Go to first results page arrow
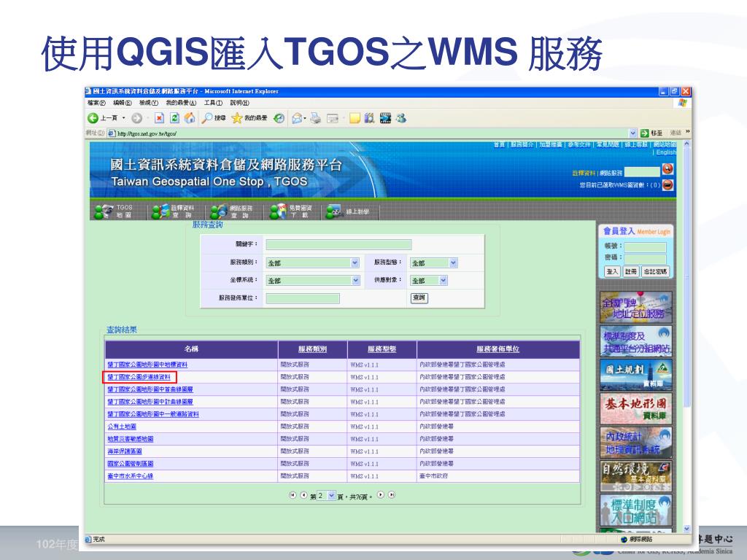Image resolution: width=747 pixels, height=560 pixels. coord(293,495)
